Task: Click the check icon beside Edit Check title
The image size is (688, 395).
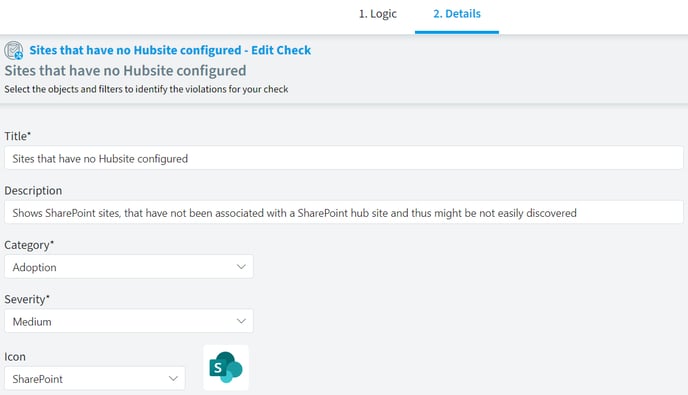Action: point(14,50)
